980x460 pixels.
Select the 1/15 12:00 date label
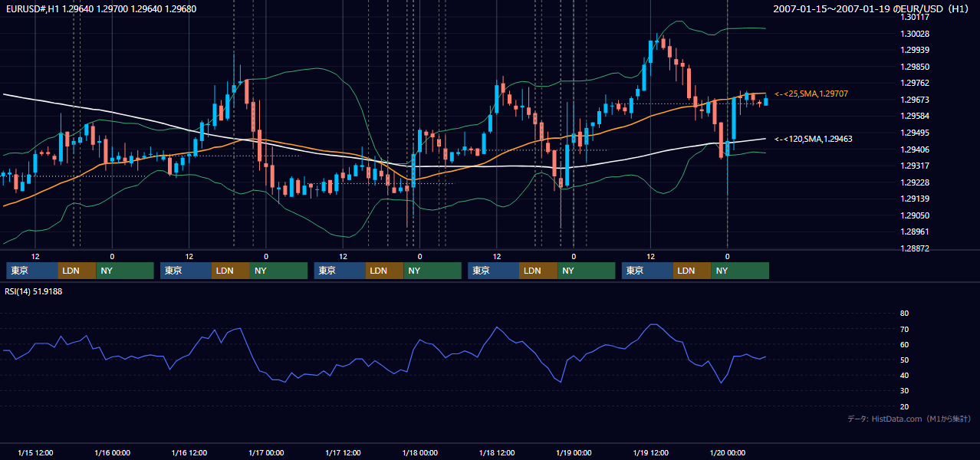pyautogui.click(x=35, y=453)
